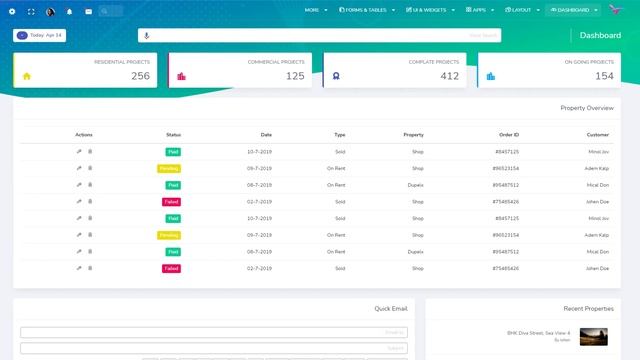
Task: Activate the microphone voice search icon
Action: [147, 36]
